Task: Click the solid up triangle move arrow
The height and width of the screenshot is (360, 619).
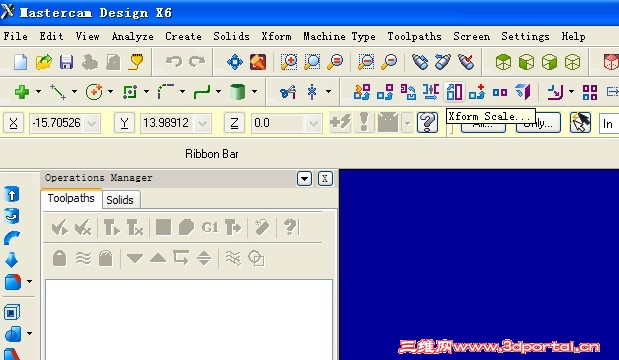Action: coord(158,259)
